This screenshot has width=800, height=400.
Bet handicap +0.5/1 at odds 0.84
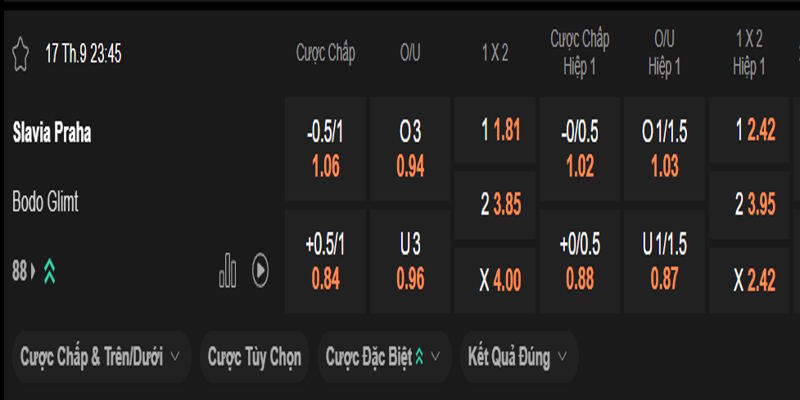[x=325, y=262]
